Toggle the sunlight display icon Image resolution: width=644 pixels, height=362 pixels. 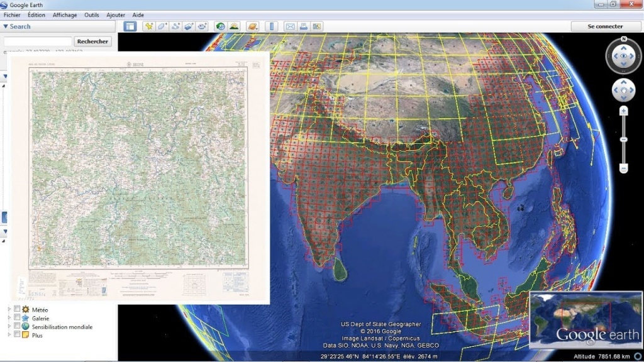[x=234, y=26]
